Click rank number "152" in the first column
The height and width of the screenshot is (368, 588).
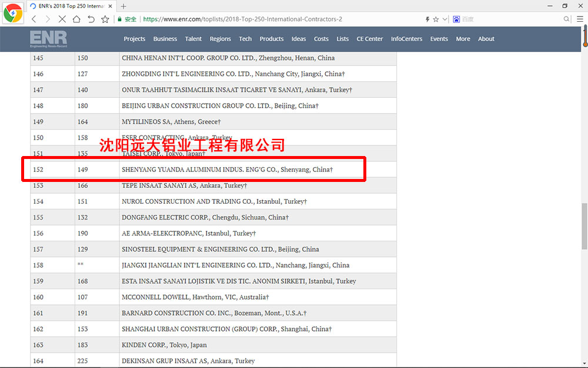click(x=38, y=170)
